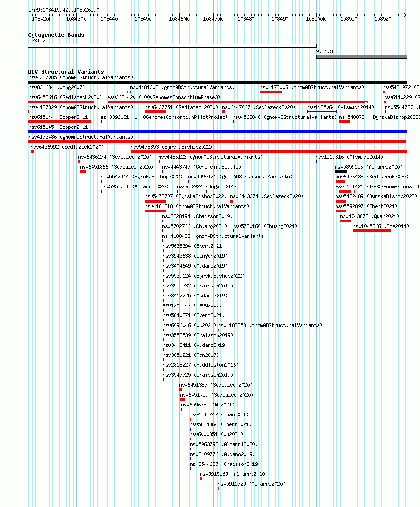Click nsv6451759 (Sedlazeck2020) label
Viewport: 420px width, 507px height.
tap(217, 395)
